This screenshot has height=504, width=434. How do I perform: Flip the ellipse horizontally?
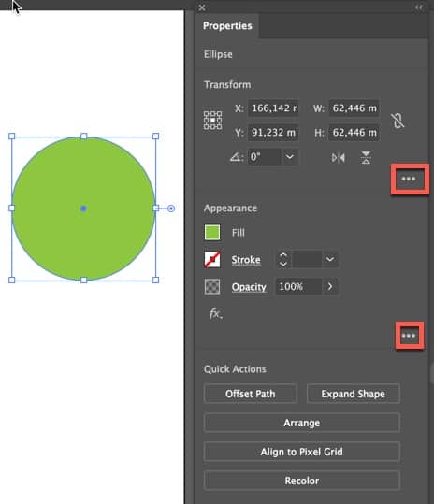(339, 158)
